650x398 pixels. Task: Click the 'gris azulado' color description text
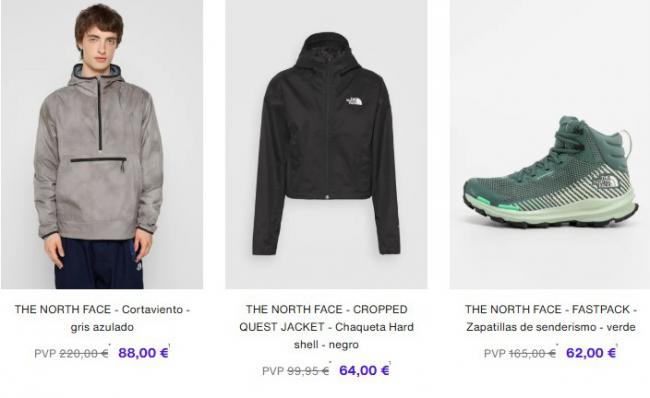102,327
